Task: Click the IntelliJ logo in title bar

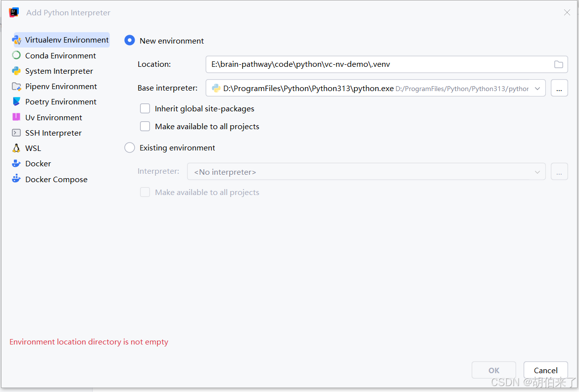Action: (14, 12)
